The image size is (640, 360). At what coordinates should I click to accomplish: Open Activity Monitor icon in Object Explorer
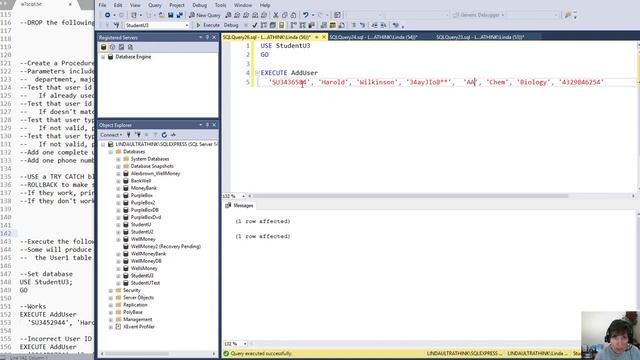[x=173, y=135]
